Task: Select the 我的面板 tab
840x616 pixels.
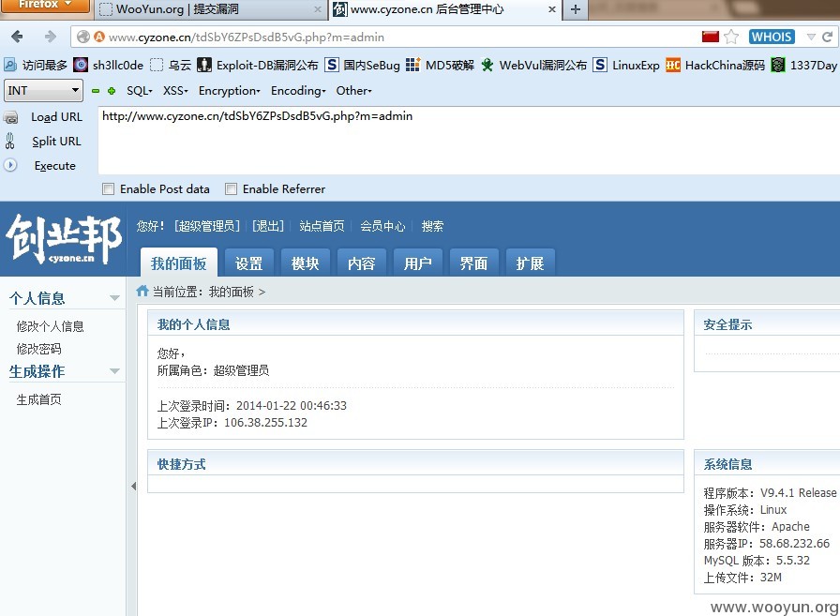Action: click(x=178, y=263)
